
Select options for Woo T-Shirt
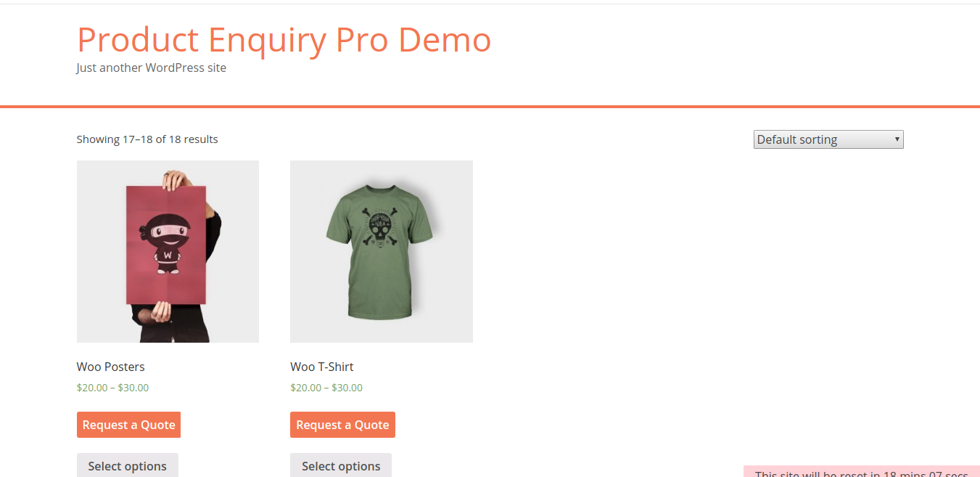tap(341, 465)
